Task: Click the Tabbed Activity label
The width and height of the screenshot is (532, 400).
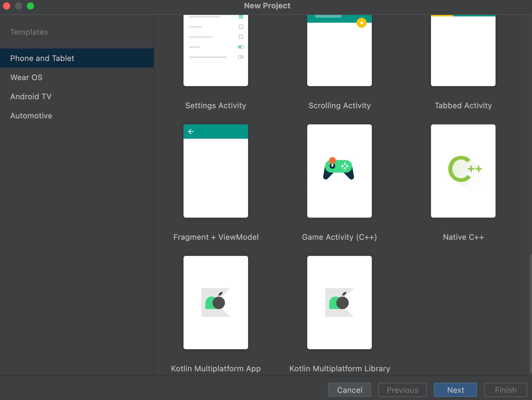Action: 463,106
